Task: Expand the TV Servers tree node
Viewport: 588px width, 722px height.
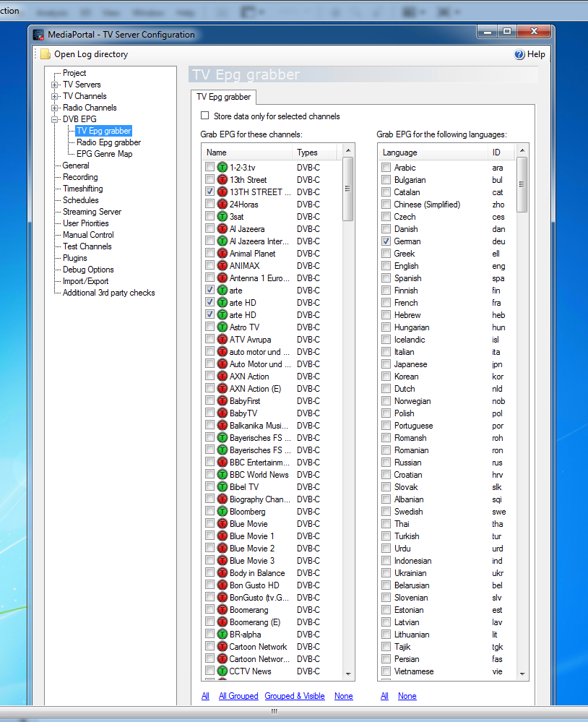Action: click(54, 85)
